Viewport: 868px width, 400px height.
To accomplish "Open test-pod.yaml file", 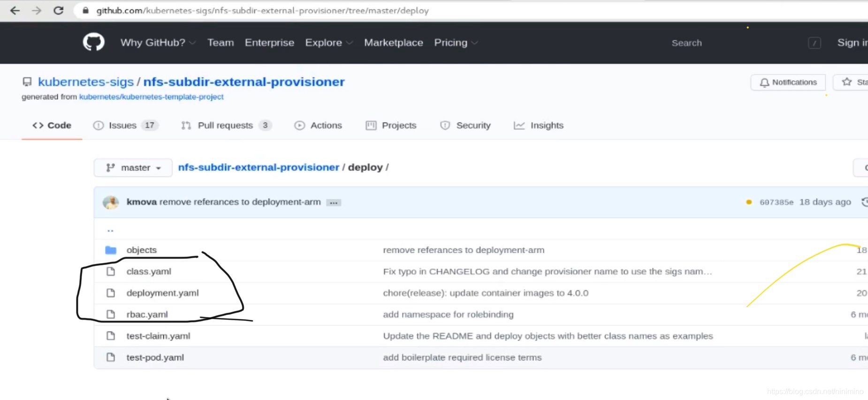I will tap(155, 357).
